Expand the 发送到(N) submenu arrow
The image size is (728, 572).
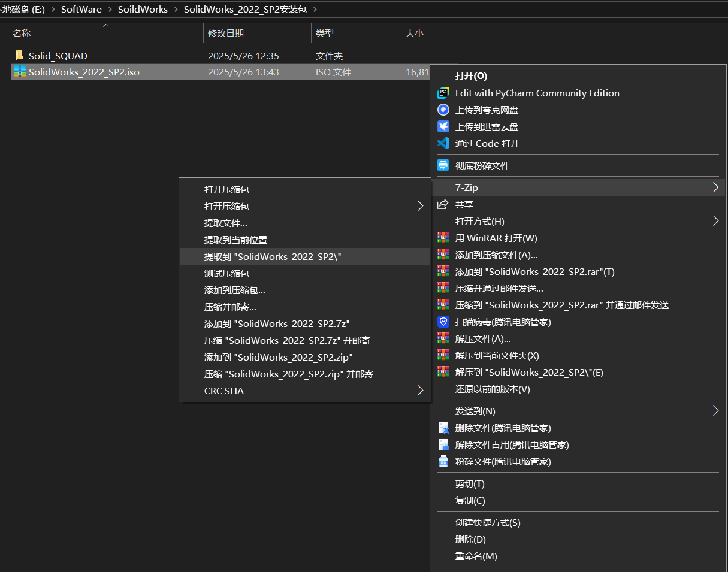click(x=715, y=411)
